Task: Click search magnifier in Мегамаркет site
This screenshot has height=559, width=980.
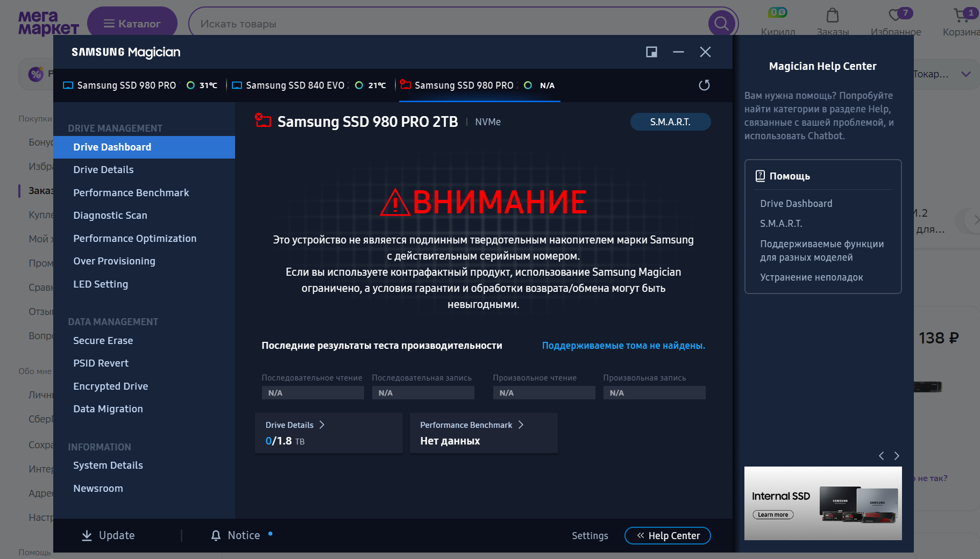Action: click(x=721, y=24)
